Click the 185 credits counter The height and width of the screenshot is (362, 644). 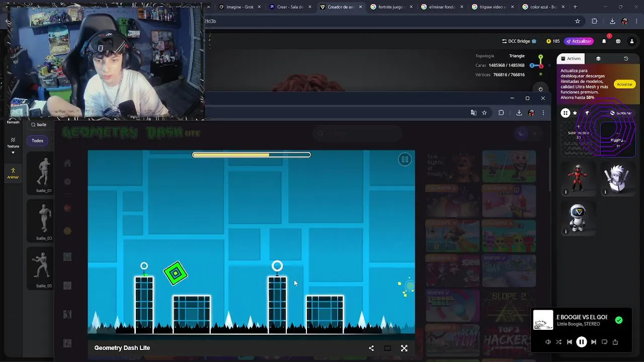pyautogui.click(x=552, y=41)
